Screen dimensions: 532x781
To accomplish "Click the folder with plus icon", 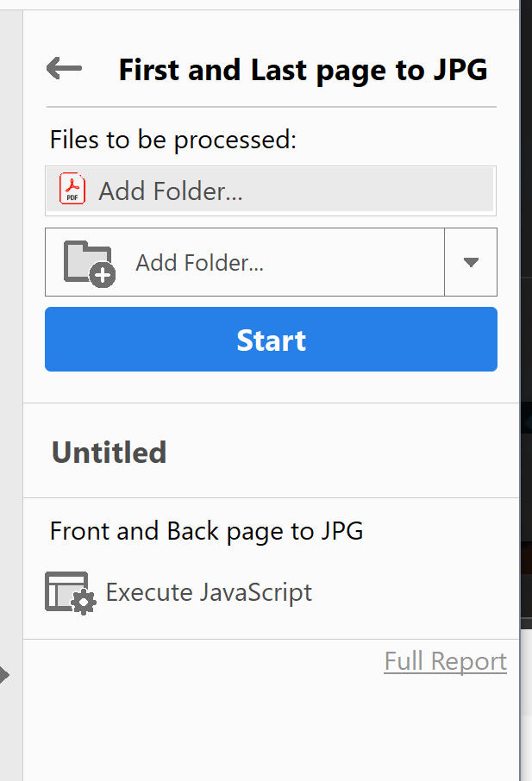I will [90, 264].
